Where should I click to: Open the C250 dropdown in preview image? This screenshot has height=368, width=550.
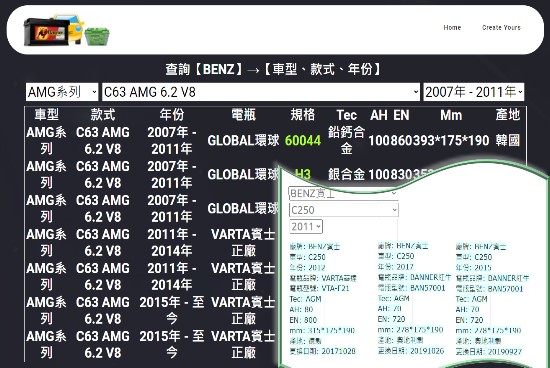coord(344,210)
